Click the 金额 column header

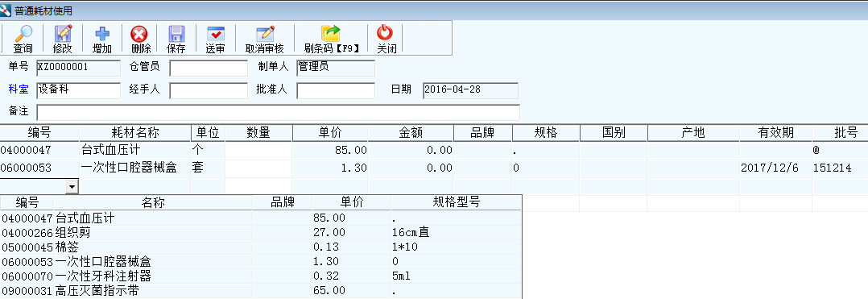tap(411, 133)
